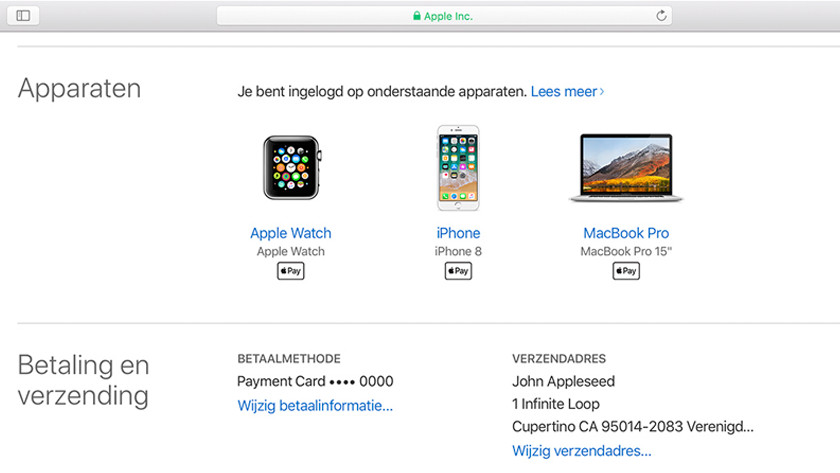Click Wijzig verzendadres link

coord(581,451)
